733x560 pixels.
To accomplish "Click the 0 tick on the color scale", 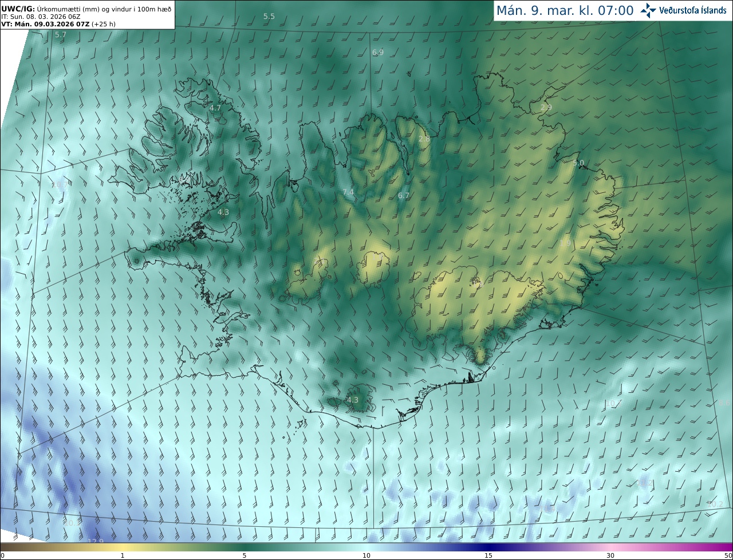I will (x=2, y=555).
